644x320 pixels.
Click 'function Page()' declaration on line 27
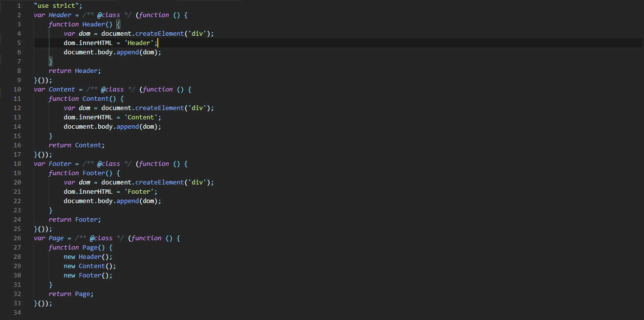[81, 247]
